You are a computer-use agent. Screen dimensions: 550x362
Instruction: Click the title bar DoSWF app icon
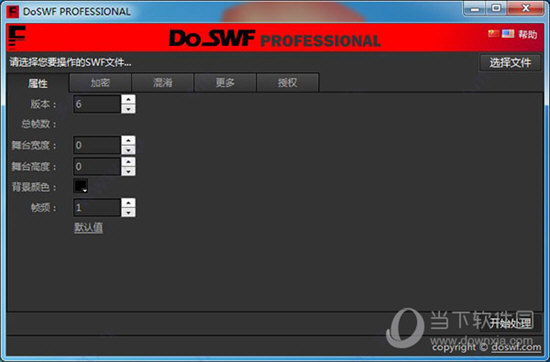pyautogui.click(x=13, y=12)
